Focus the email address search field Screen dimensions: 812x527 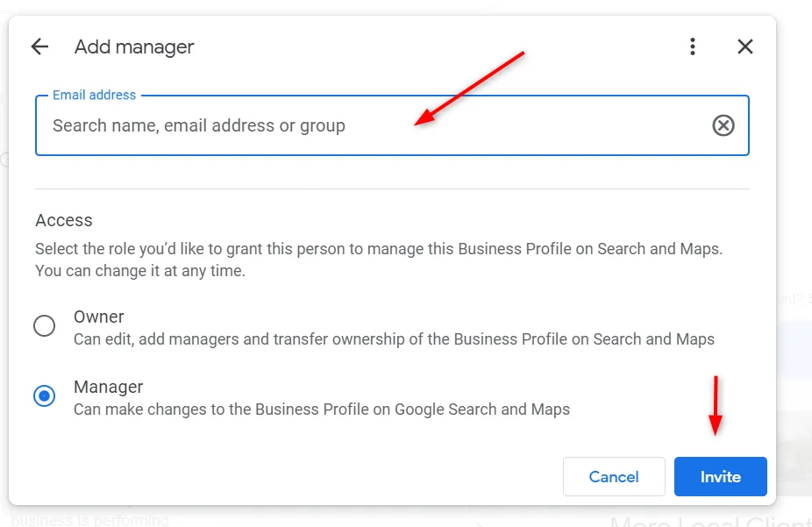tap(392, 125)
